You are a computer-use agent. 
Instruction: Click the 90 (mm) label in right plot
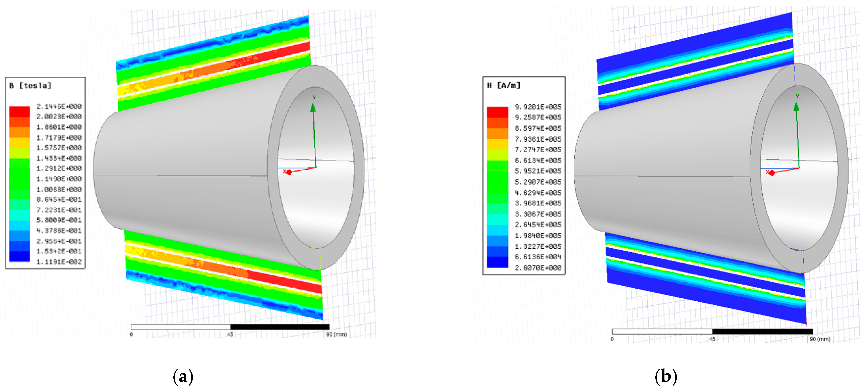click(x=820, y=339)
